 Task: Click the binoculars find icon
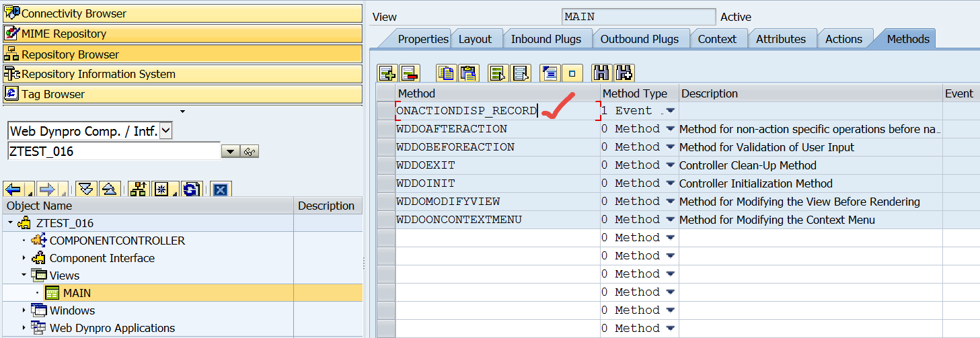click(x=601, y=73)
